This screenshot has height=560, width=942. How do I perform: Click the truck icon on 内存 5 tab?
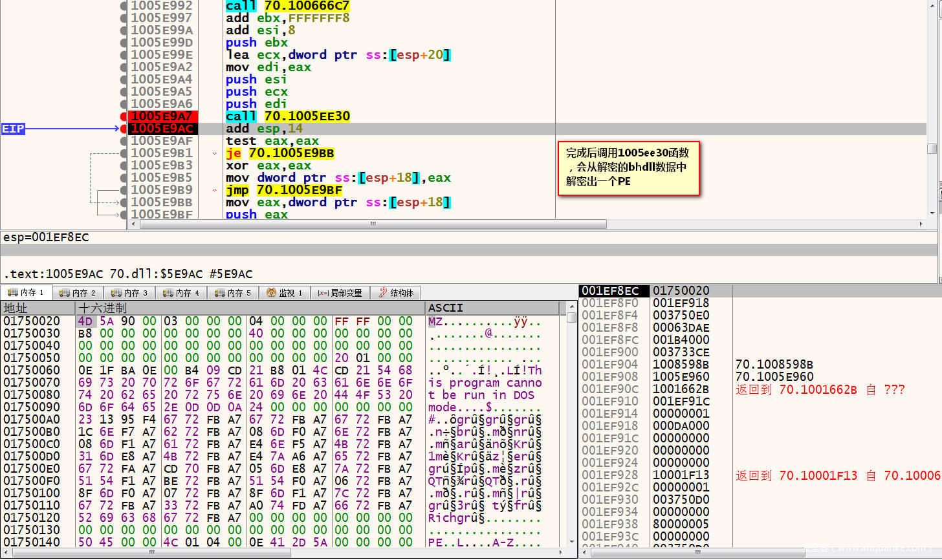pyautogui.click(x=220, y=293)
